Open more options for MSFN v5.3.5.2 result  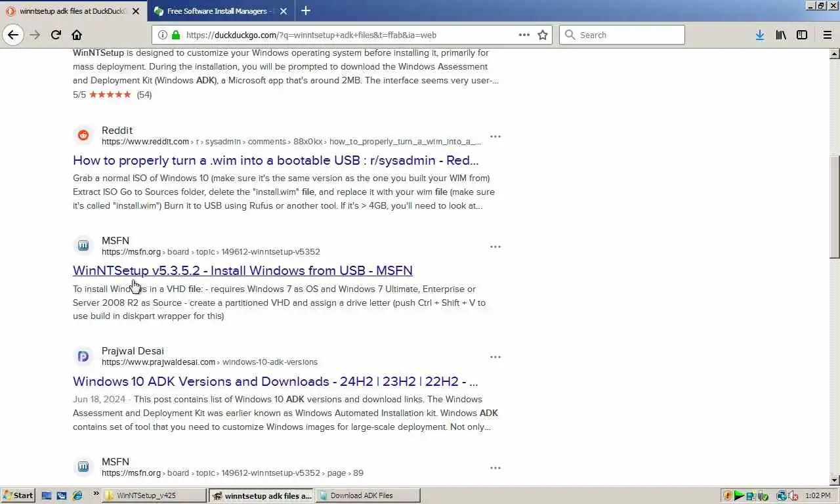click(x=495, y=247)
